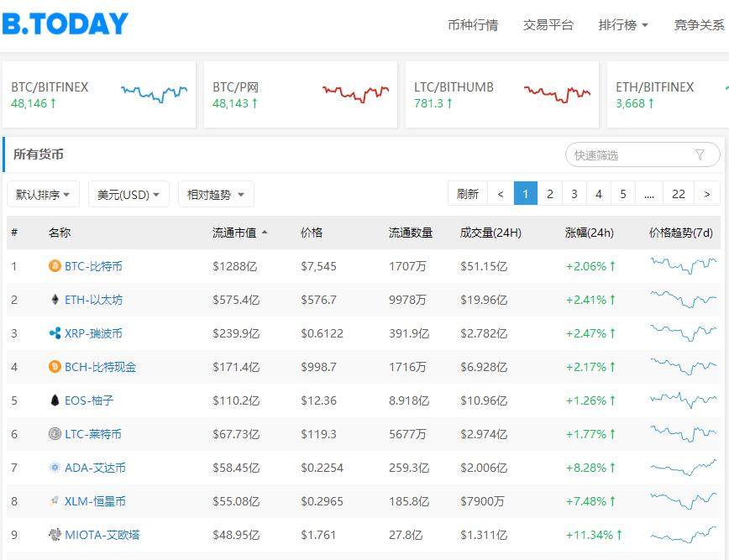The height and width of the screenshot is (560, 729).
Task: Click the EOS black drop icon
Action: coord(55,400)
